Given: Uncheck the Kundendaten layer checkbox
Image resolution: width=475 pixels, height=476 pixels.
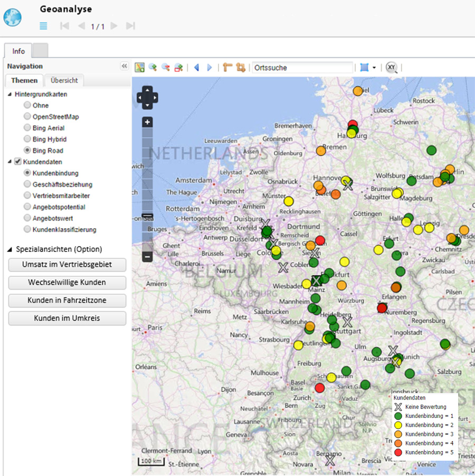Looking at the screenshot, I should (17, 162).
